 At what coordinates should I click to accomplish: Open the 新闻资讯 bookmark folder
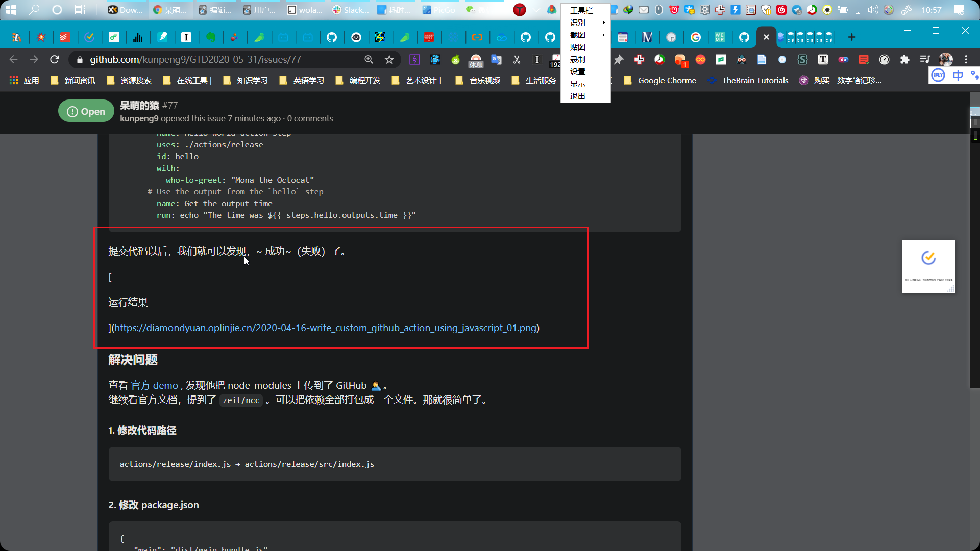[x=73, y=80]
